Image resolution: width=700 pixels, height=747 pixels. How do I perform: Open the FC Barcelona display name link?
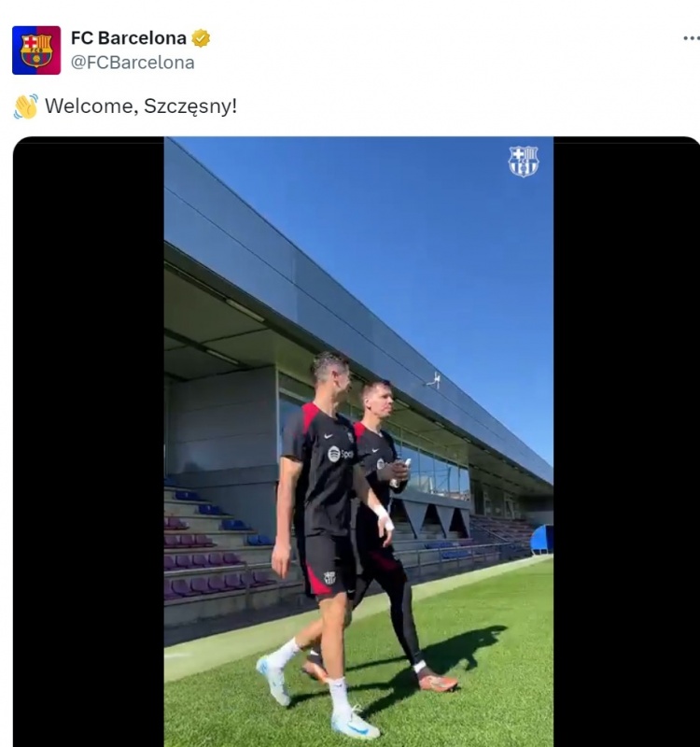[x=129, y=38]
